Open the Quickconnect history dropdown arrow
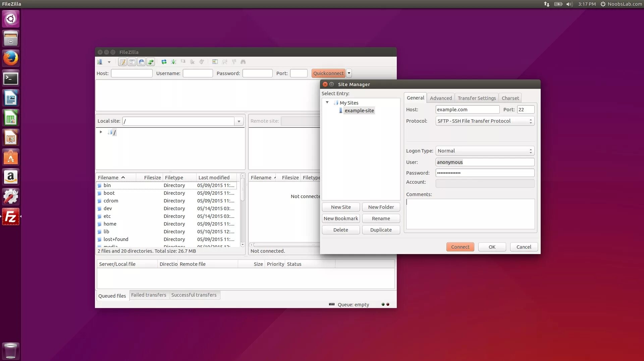644x361 pixels. [349, 73]
